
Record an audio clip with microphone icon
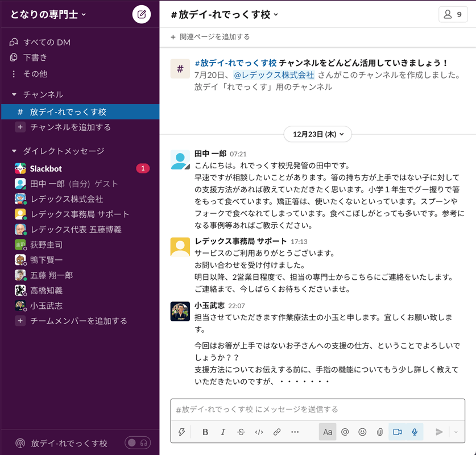(x=415, y=432)
